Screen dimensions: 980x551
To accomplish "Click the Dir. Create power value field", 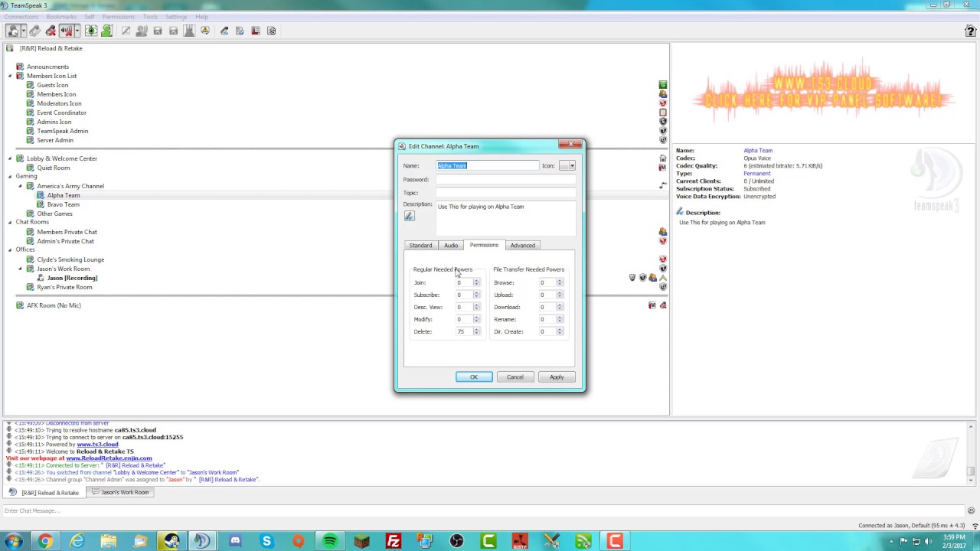I will click(x=547, y=331).
